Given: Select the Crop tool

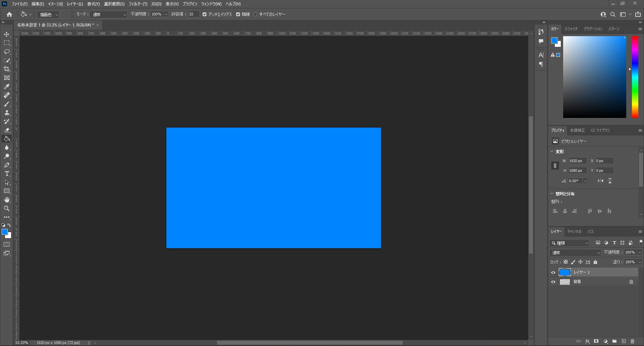Looking at the screenshot, I should tap(7, 69).
